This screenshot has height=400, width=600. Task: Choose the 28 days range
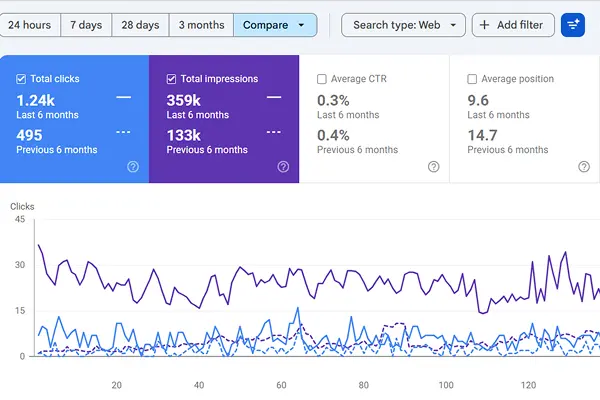pos(140,25)
